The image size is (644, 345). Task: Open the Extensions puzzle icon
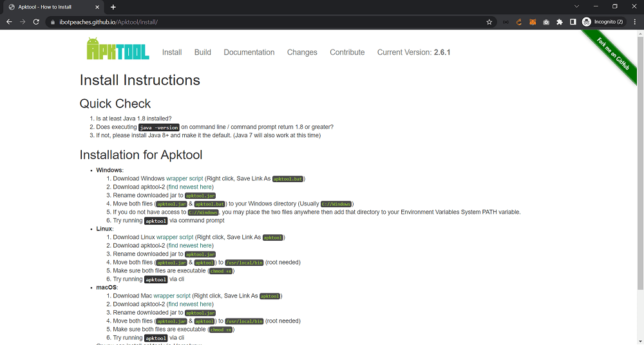click(560, 22)
